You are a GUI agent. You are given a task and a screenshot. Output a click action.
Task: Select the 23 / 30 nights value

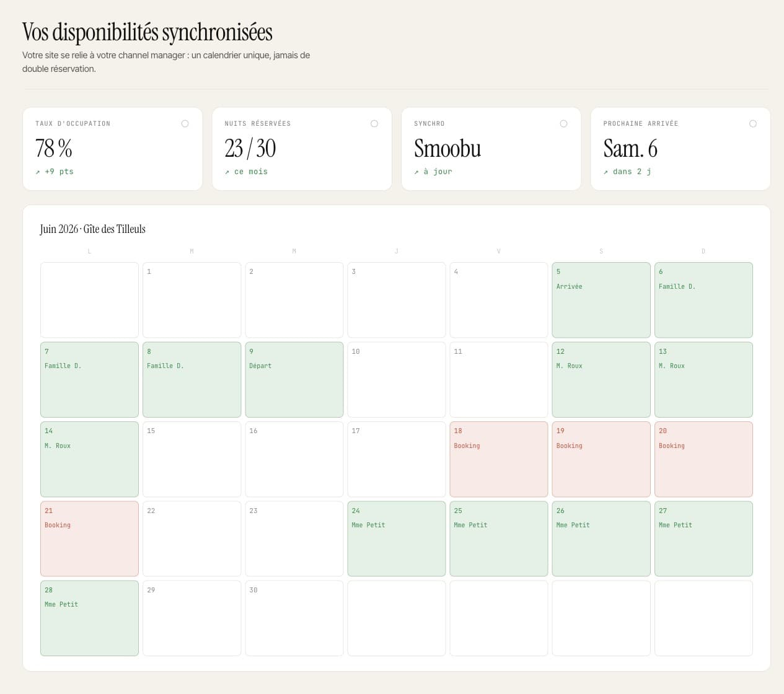click(250, 149)
